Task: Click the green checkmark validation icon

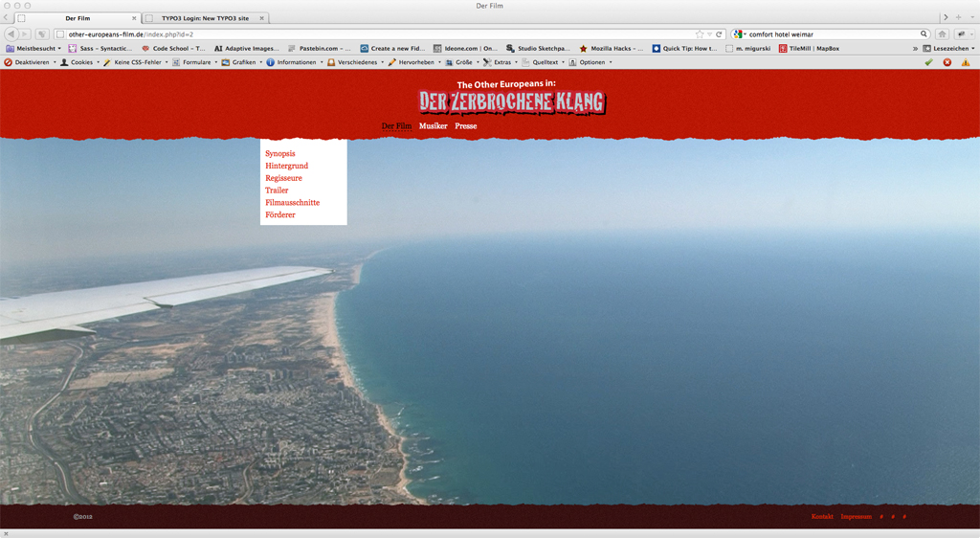Action: [x=928, y=62]
